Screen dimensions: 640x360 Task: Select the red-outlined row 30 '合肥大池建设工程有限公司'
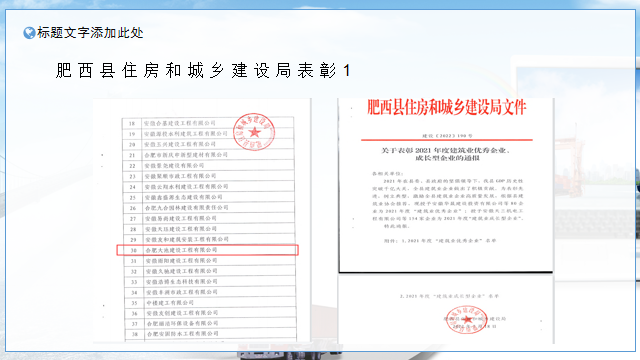tap(208, 250)
